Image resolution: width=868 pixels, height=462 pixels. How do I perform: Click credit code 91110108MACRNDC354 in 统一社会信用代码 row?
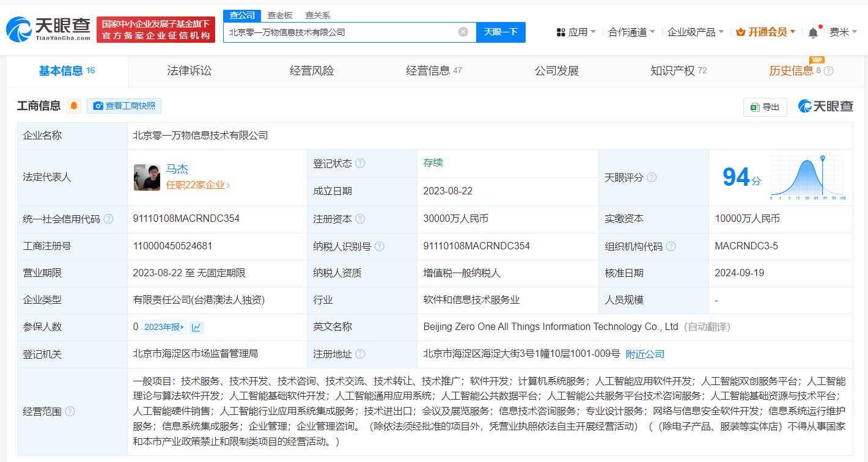click(x=186, y=219)
